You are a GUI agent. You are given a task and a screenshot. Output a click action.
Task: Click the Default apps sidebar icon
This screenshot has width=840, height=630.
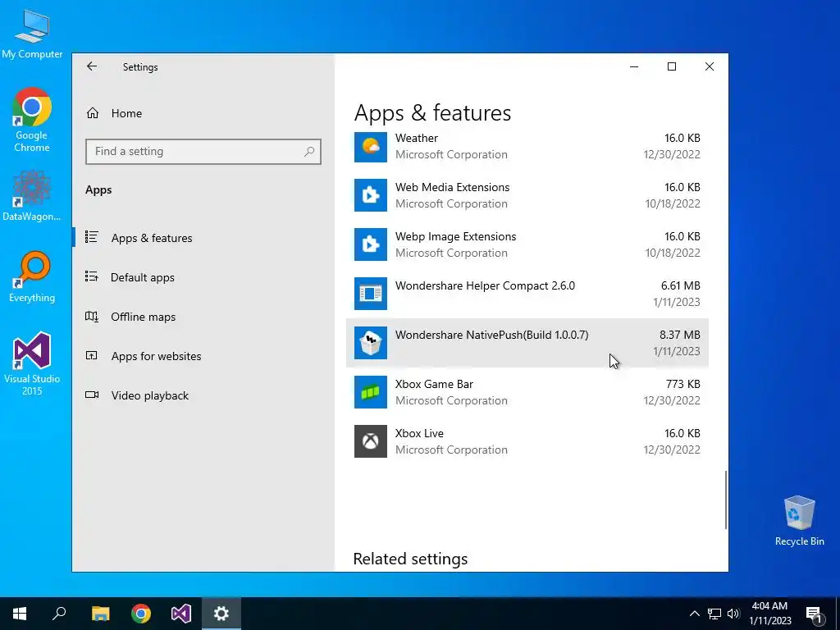[92, 276]
